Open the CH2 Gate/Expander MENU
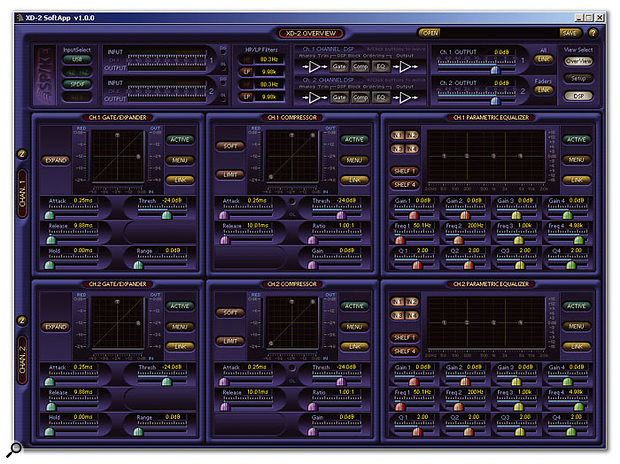This screenshot has width=620, height=464. pos(180,326)
